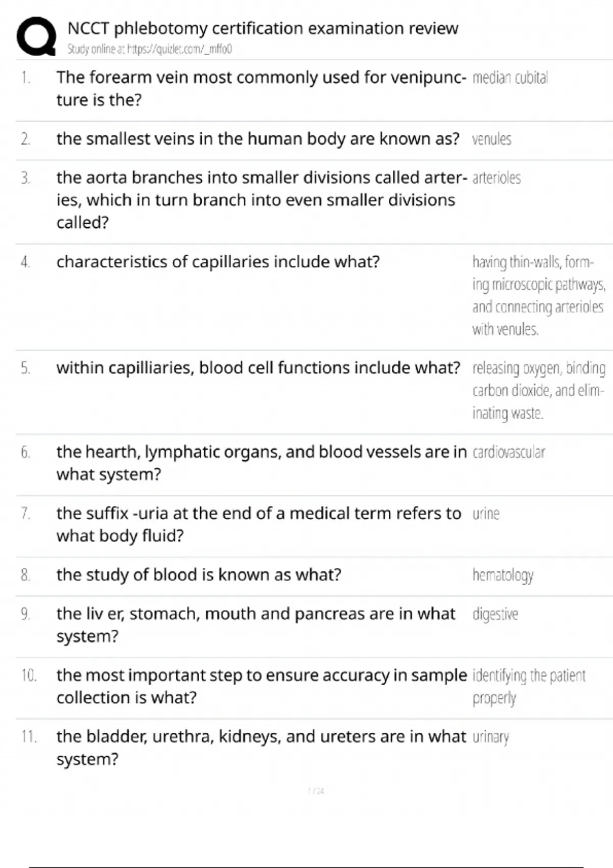613x868 pixels.
Task: Click the NCCT phlebotomy review title
Action: pos(263,28)
